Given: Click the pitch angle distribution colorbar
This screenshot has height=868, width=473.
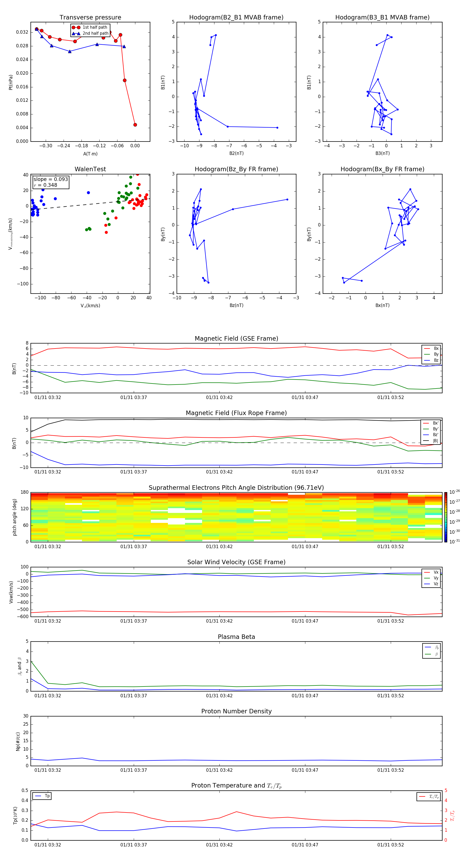Looking at the screenshot, I should point(446,517).
